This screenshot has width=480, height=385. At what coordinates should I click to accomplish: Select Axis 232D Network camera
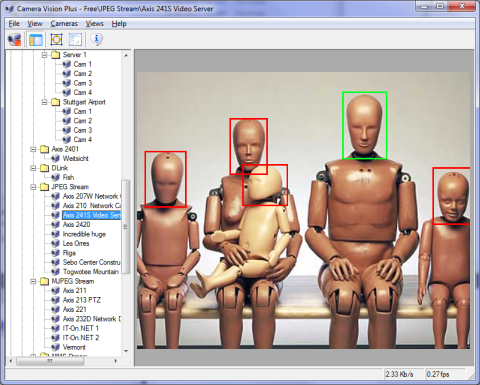[x=92, y=319]
